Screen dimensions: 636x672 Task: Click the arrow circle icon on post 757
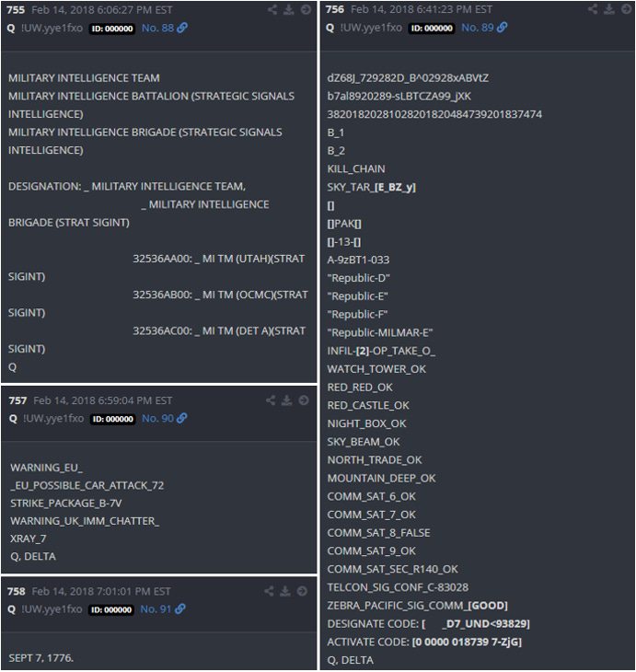pos(304,400)
